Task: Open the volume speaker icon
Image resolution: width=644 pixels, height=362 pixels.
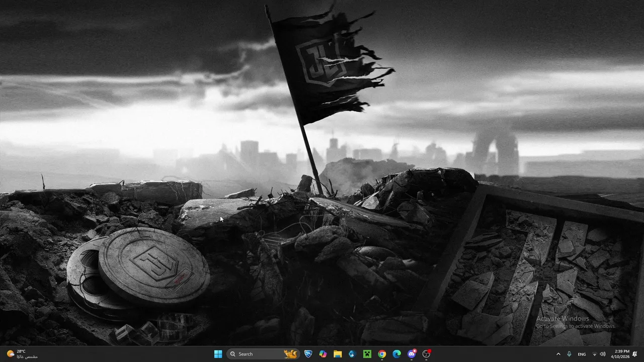Action: 603,354
